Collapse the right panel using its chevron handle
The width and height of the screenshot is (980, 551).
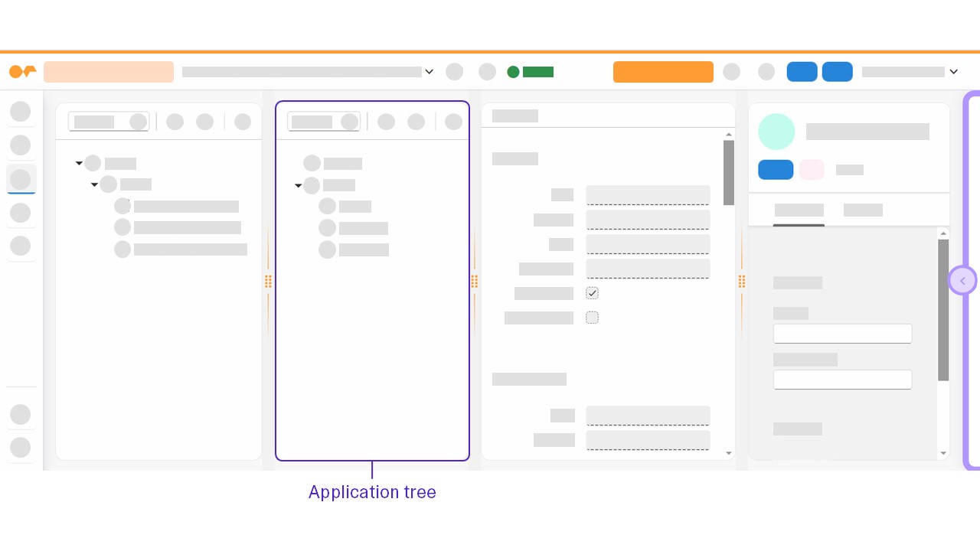pos(962,280)
